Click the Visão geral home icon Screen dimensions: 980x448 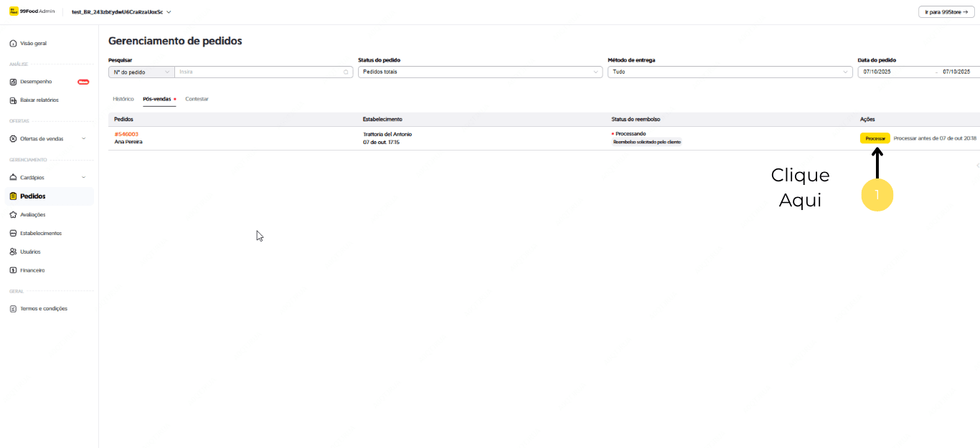[13, 44]
